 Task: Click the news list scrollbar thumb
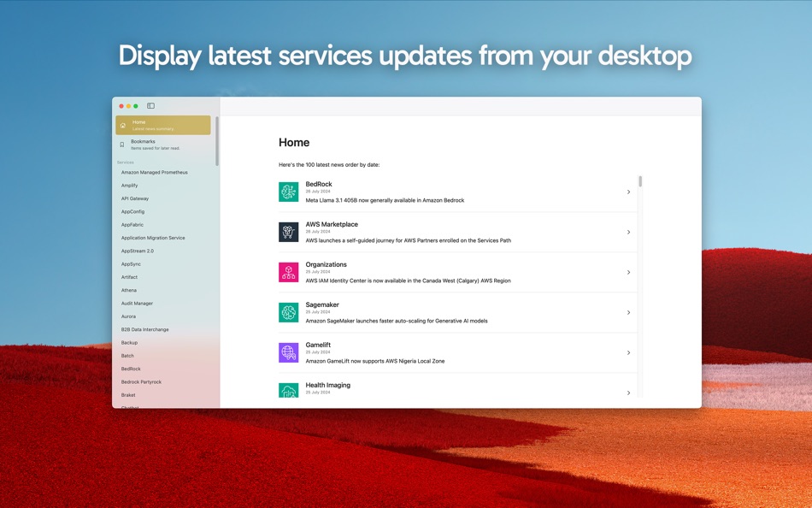click(640, 181)
